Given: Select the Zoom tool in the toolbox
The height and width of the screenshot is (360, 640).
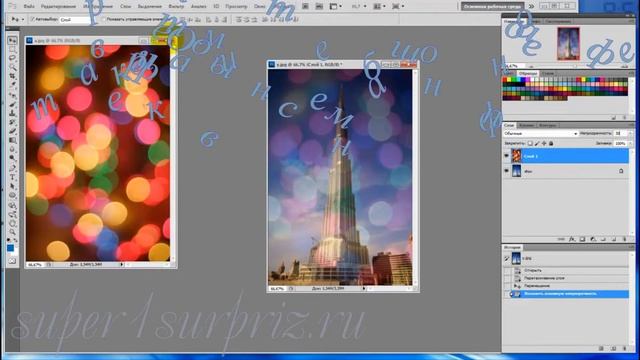Looking at the screenshot, I should pyautogui.click(x=12, y=231).
